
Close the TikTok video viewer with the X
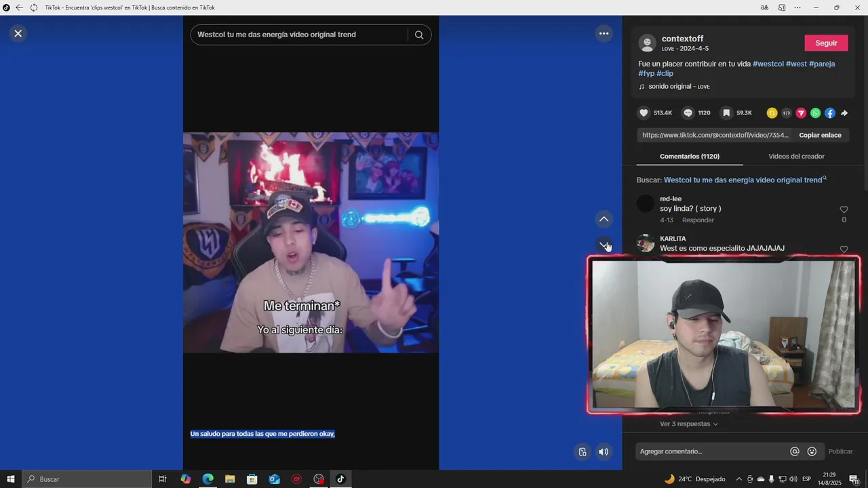(18, 33)
